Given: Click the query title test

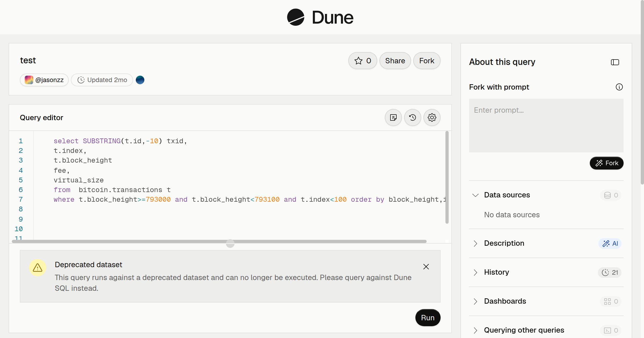Looking at the screenshot, I should point(28,61).
